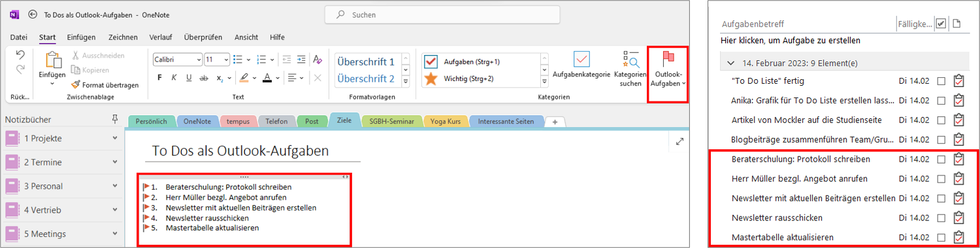Open the font size 11 dropdown

point(226,60)
